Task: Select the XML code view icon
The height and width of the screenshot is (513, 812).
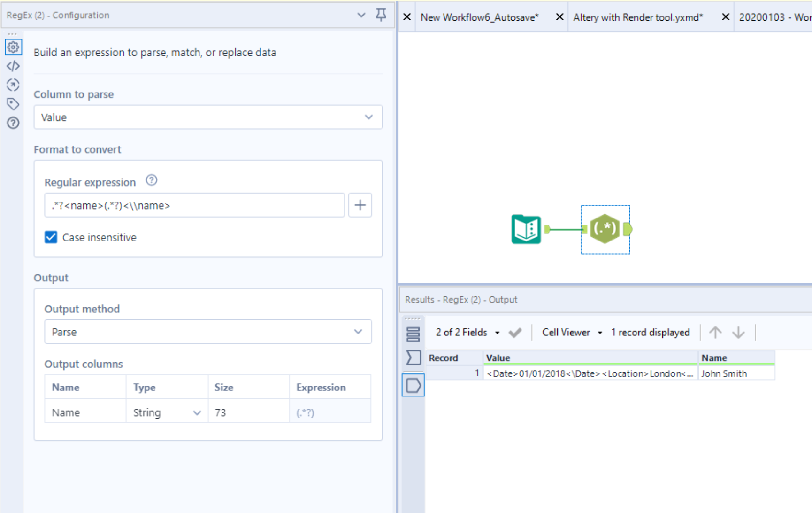Action: (x=13, y=66)
